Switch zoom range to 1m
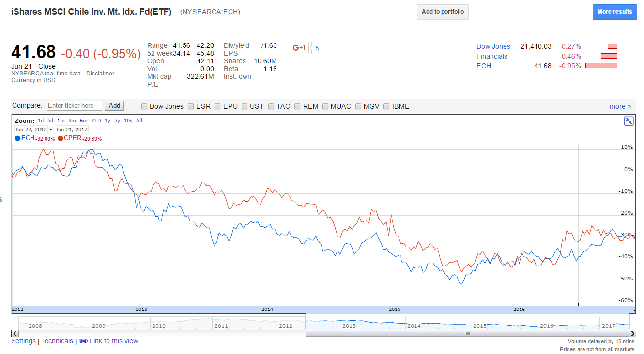The image size is (644, 354). click(x=61, y=121)
